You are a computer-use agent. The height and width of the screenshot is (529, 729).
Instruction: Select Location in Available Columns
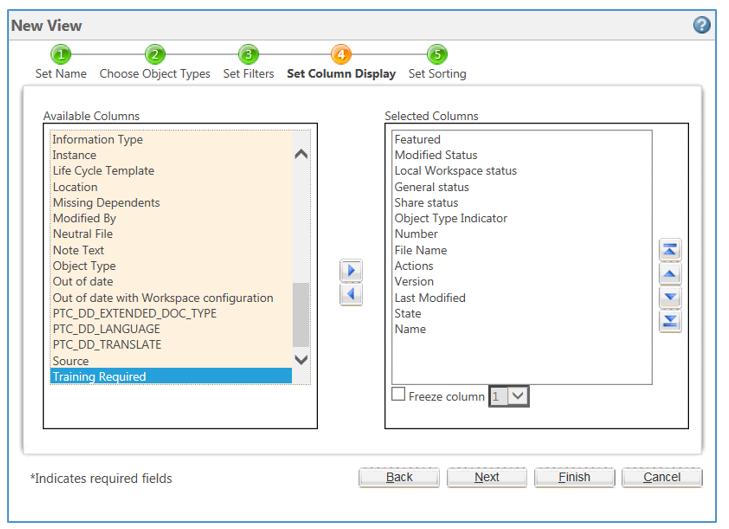click(171, 187)
